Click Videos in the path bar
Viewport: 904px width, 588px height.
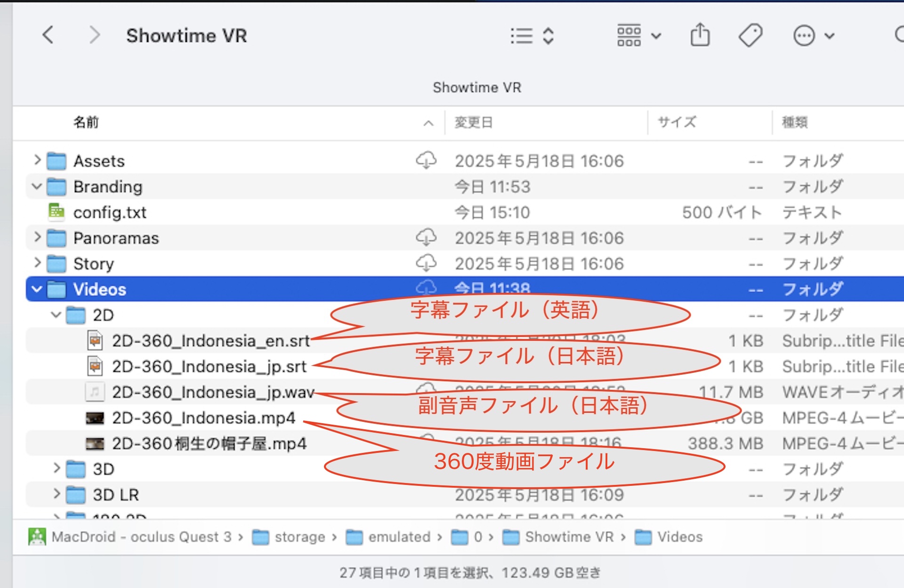click(x=669, y=537)
